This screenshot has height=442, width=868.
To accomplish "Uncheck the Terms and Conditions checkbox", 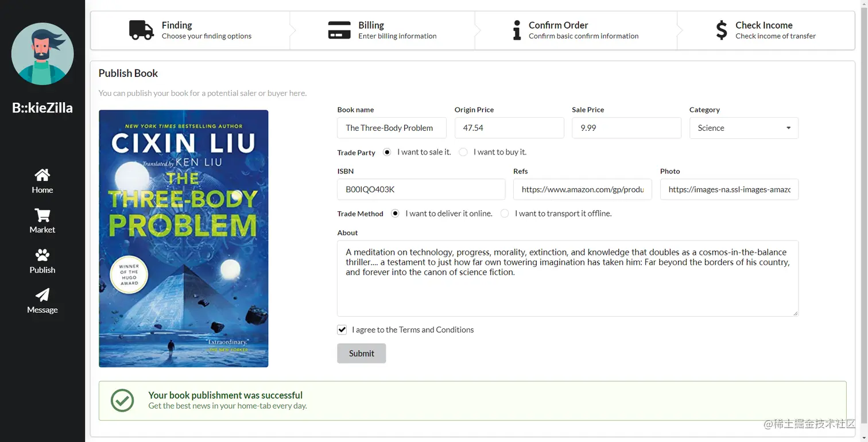I will pos(342,329).
